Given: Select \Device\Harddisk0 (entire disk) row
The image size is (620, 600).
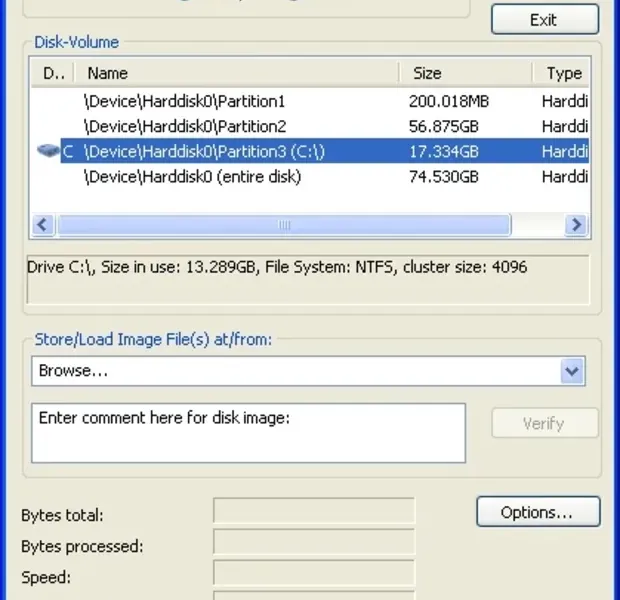Looking at the screenshot, I should [310, 176].
